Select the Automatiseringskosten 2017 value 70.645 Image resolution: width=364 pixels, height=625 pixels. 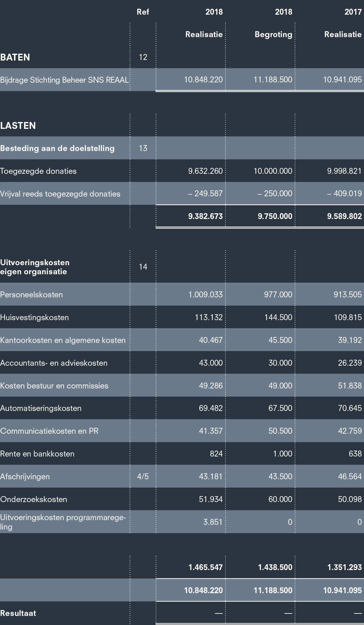(350, 408)
